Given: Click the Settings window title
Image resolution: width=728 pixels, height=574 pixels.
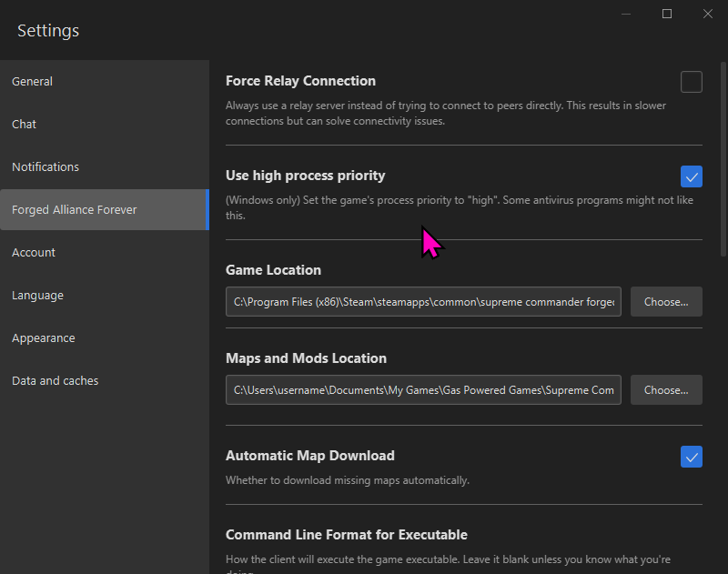Looking at the screenshot, I should tap(48, 31).
